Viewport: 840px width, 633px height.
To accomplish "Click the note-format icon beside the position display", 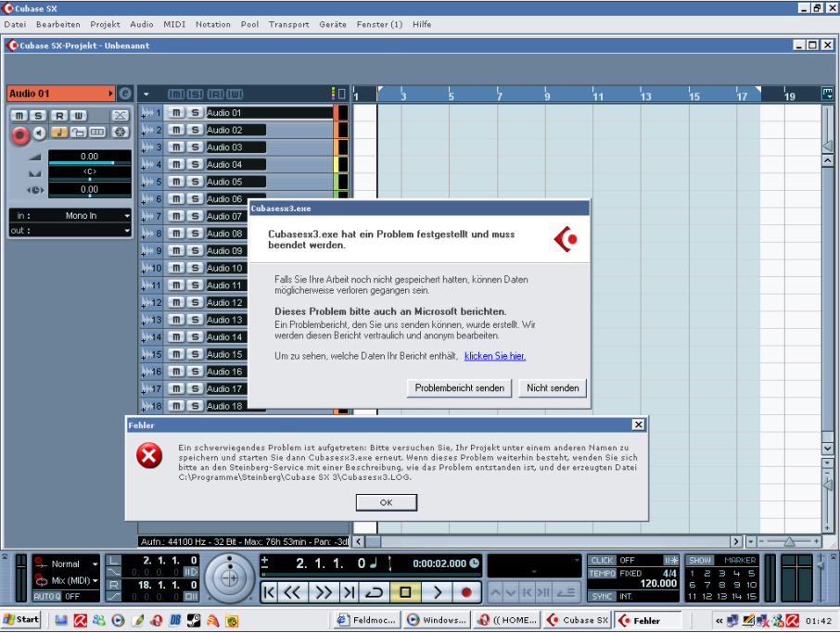I will (x=374, y=563).
